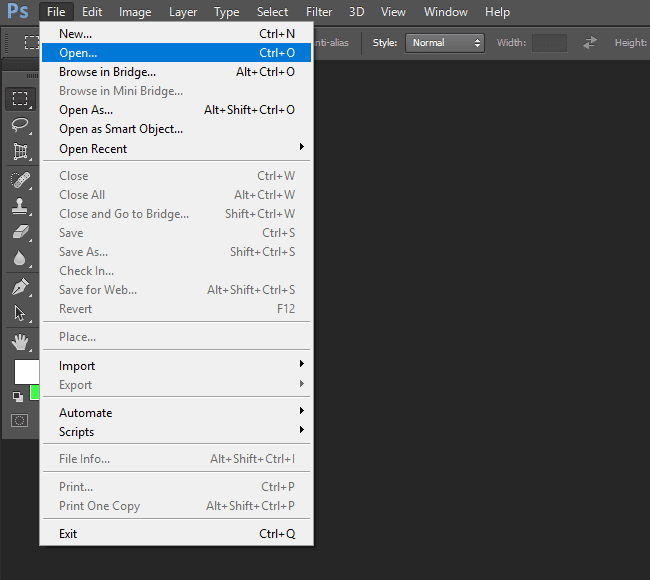Select the Pen tool
The height and width of the screenshot is (580, 650).
[20, 287]
